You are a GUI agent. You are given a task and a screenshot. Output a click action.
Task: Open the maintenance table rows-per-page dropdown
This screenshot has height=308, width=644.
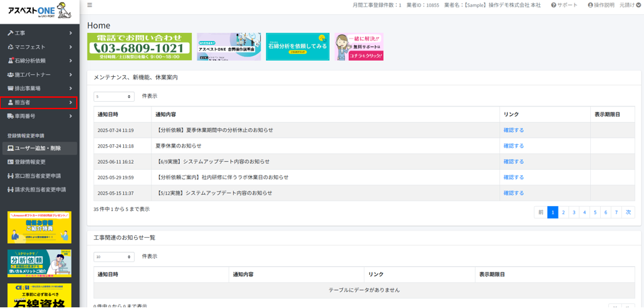point(113,97)
